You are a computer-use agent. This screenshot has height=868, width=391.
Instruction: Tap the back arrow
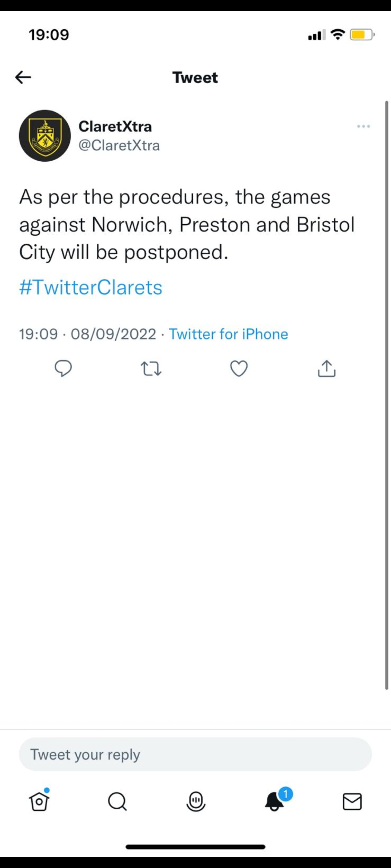(23, 78)
